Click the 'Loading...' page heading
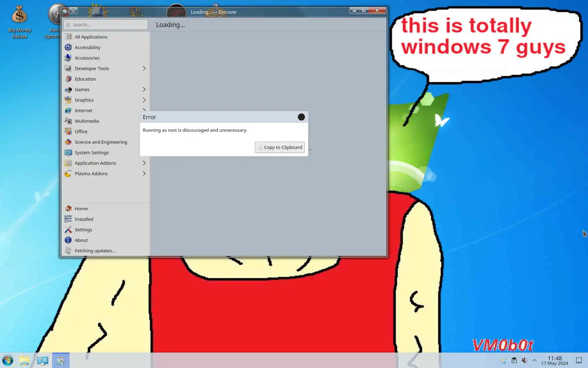The image size is (588, 368). (x=170, y=25)
